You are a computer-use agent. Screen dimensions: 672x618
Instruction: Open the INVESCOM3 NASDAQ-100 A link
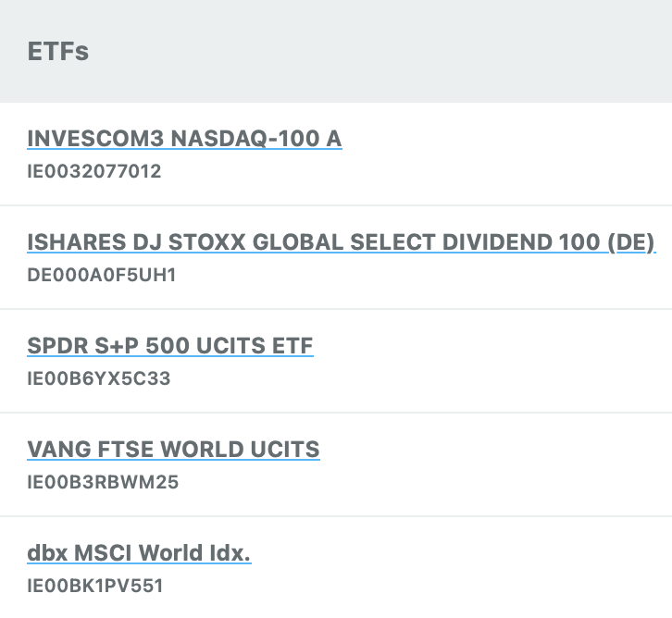click(184, 139)
